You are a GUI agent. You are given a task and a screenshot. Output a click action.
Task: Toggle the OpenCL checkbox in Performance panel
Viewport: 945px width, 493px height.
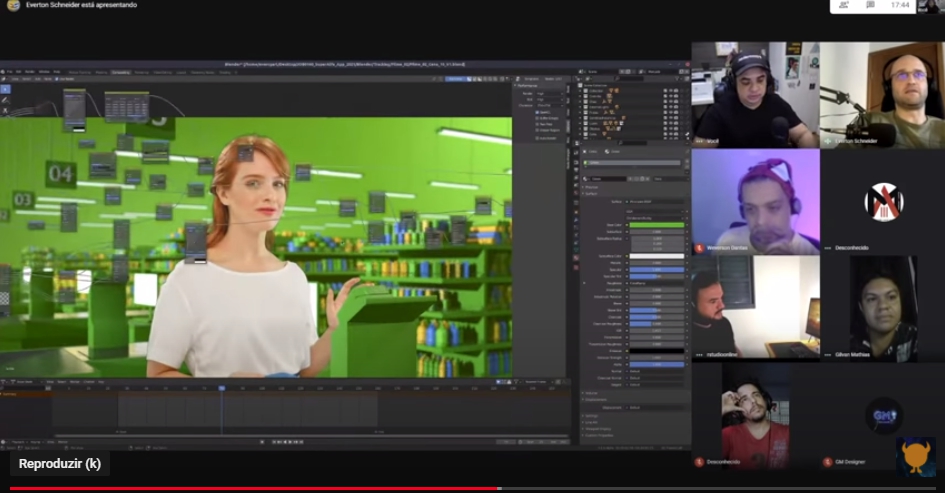pyautogui.click(x=537, y=113)
